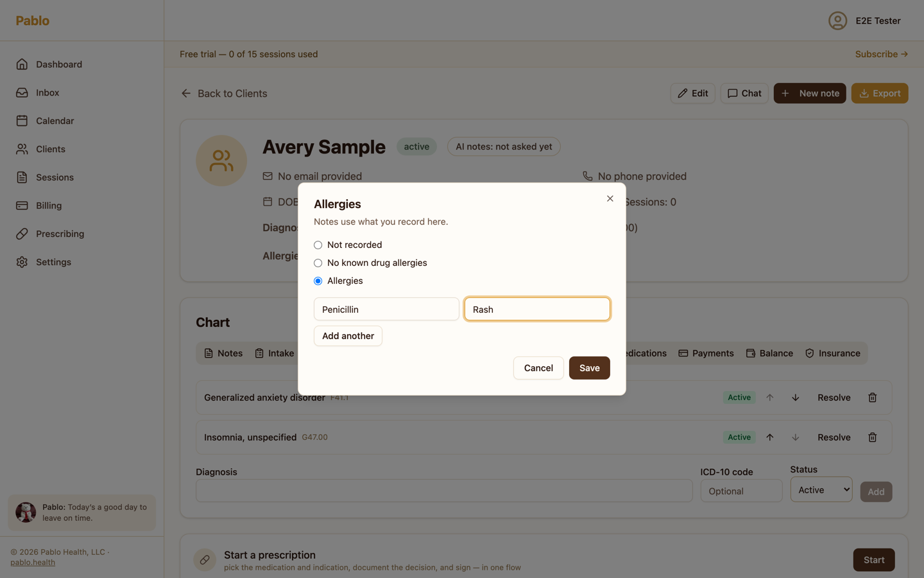Open the Dashboard home icon
Viewport: 924px width, 578px height.
pyautogui.click(x=22, y=64)
